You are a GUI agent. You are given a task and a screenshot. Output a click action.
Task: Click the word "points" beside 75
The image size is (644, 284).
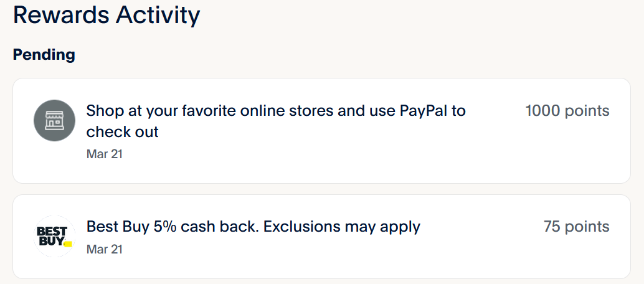point(587,227)
